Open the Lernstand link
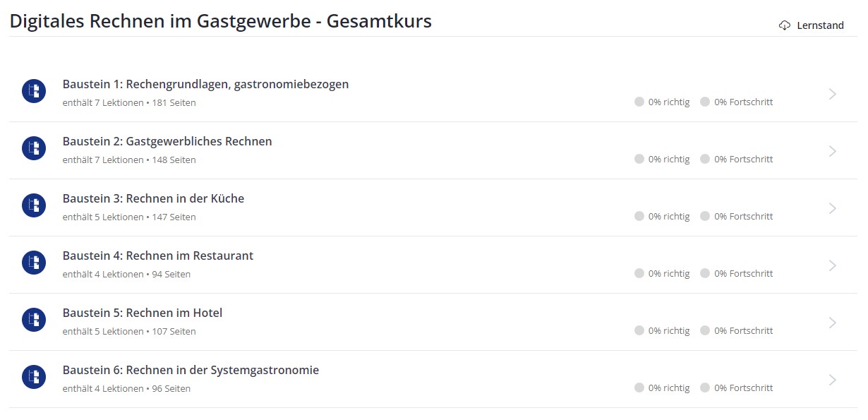The width and height of the screenshot is (868, 420). coord(820,25)
